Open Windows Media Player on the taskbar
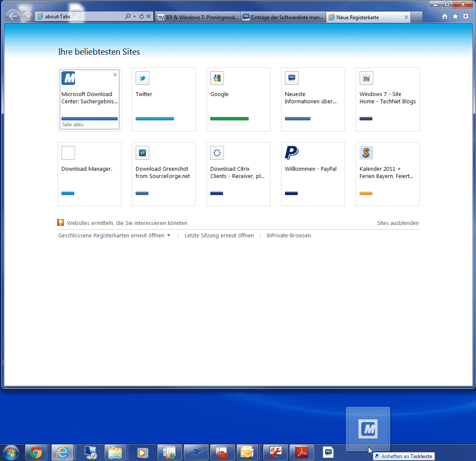The image size is (476, 461). click(x=142, y=453)
